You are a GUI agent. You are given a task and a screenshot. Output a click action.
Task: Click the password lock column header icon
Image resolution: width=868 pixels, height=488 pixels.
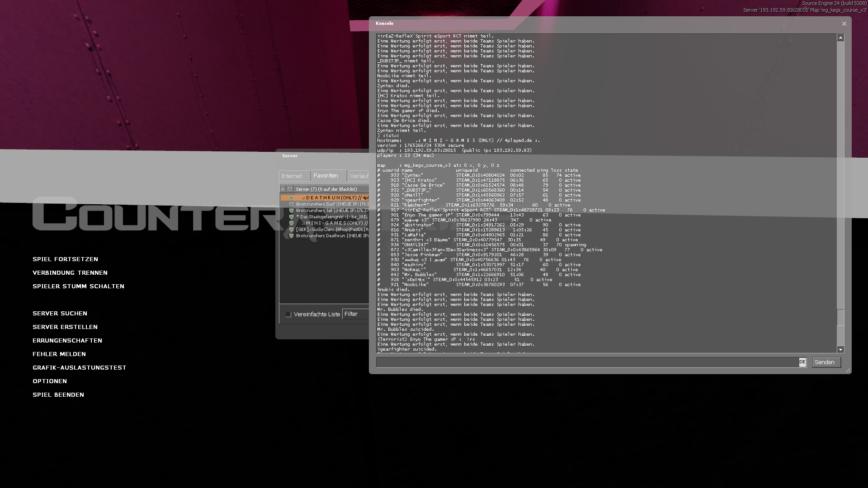(x=283, y=189)
